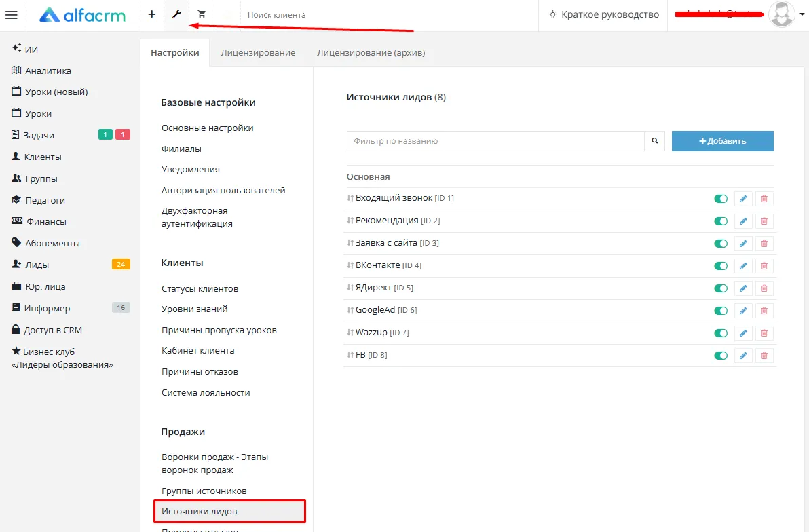The image size is (809, 532).
Task: Switch to the Лицензирование tab
Action: coord(258,53)
